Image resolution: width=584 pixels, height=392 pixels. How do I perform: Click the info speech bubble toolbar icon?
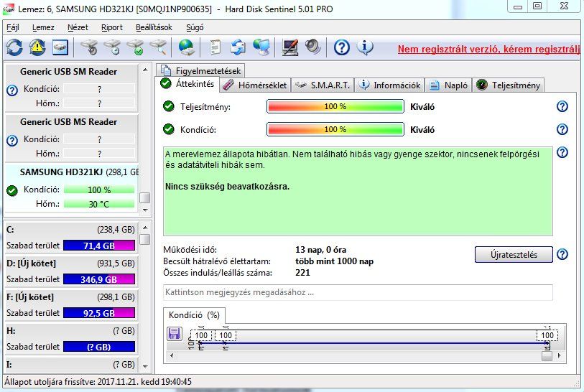coord(365,47)
